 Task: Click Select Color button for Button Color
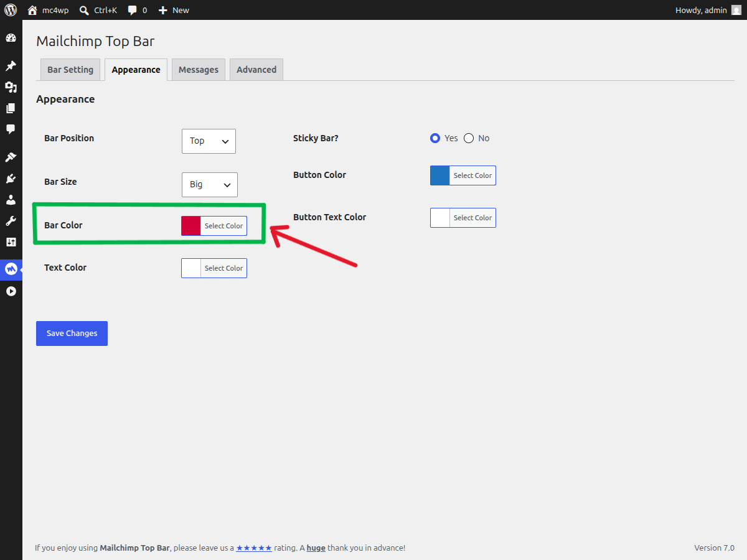point(472,175)
